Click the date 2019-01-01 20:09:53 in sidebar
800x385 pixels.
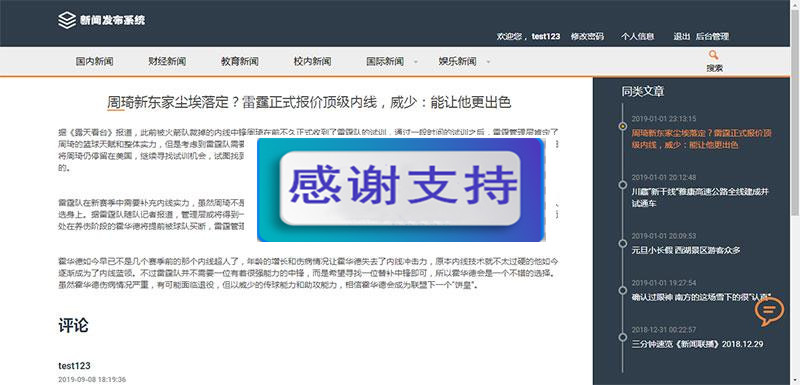664,236
